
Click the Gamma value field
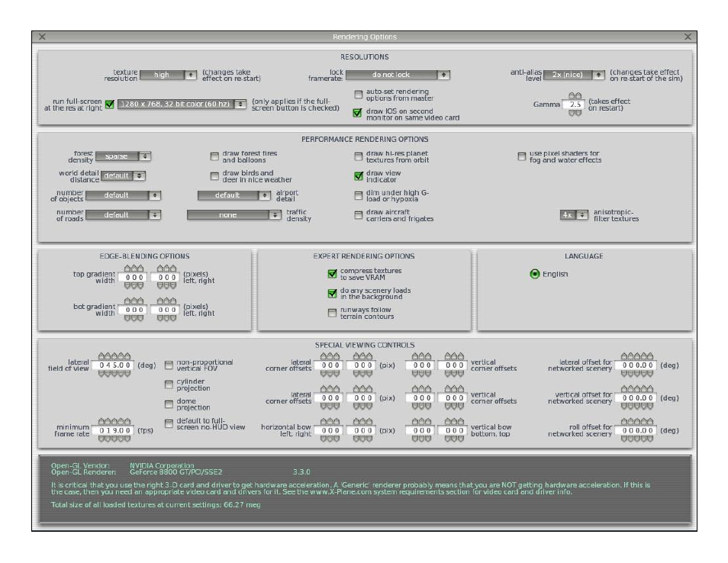coord(575,105)
